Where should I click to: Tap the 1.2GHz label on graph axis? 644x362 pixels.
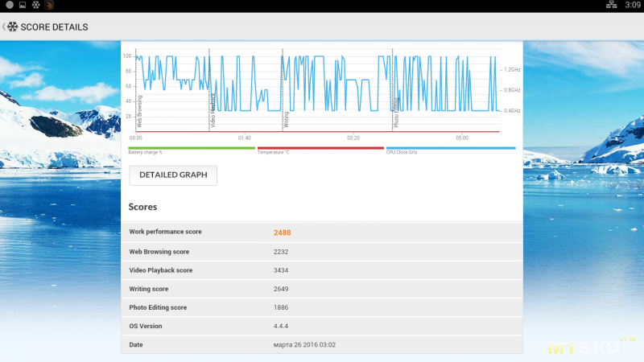pyautogui.click(x=512, y=70)
